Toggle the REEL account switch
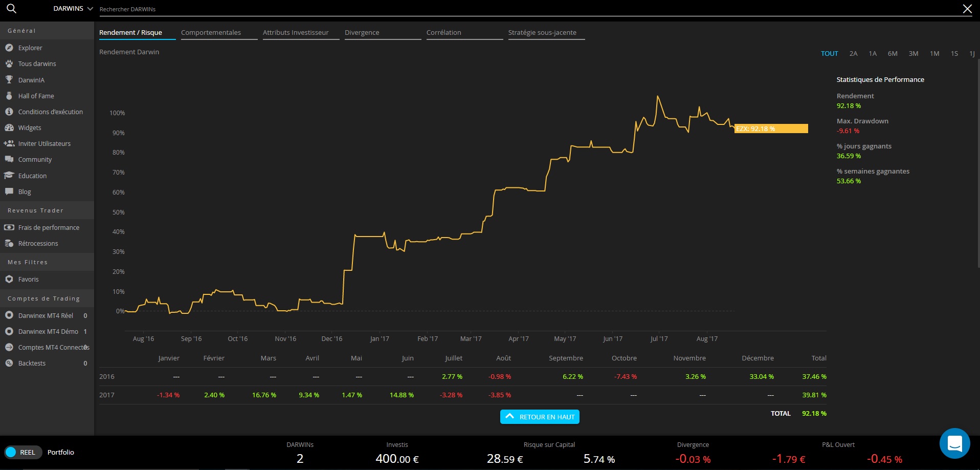Screen dimensions: 980x470 [11, 452]
